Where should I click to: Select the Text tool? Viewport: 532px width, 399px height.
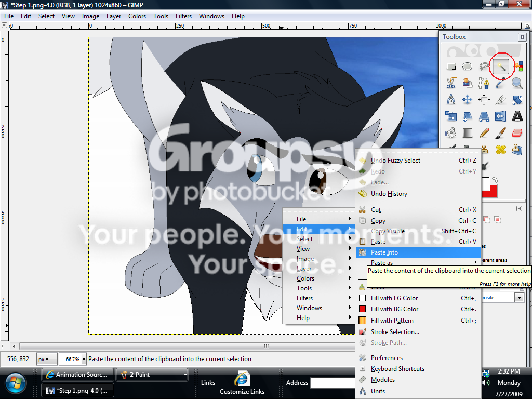coord(517,116)
